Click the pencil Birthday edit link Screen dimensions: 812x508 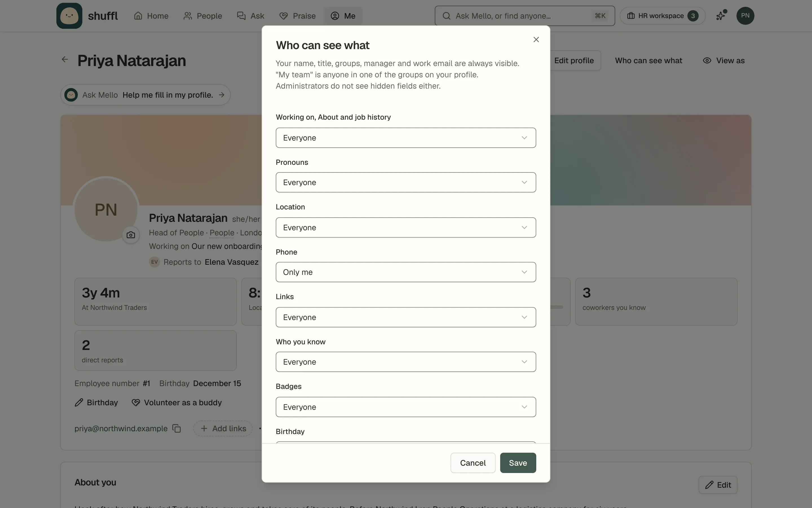[x=96, y=402]
